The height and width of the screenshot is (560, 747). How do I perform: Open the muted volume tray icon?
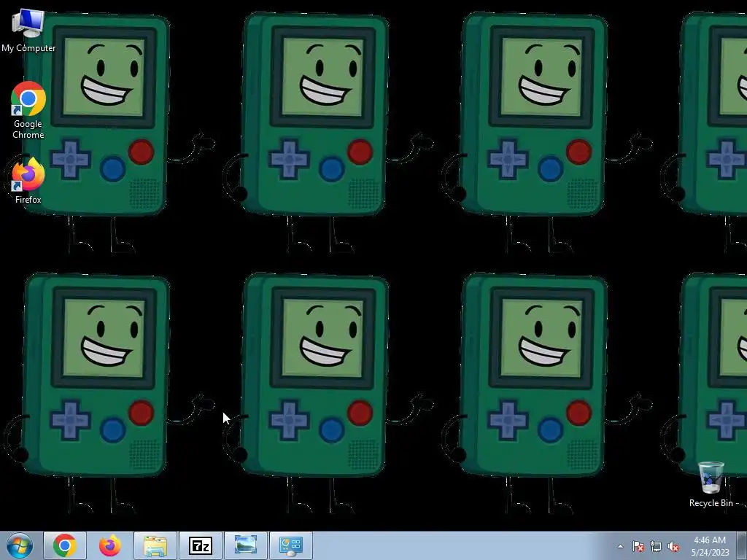point(673,546)
